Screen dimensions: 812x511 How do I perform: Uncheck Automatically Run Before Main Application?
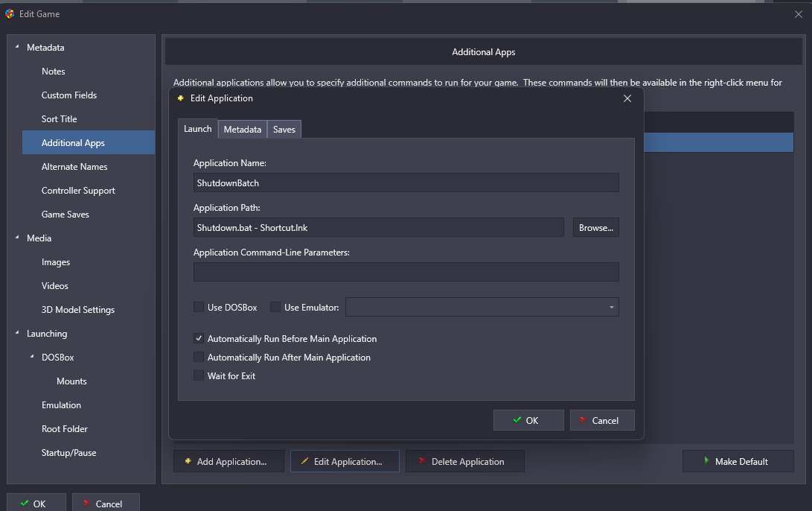pos(199,338)
